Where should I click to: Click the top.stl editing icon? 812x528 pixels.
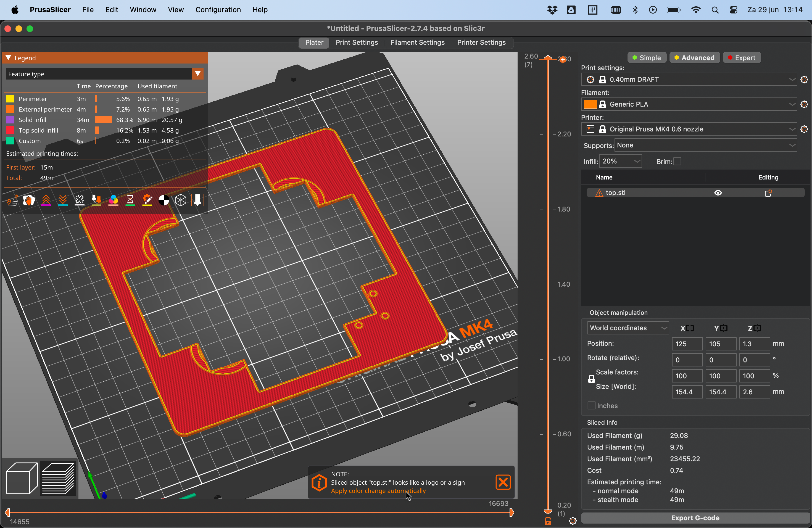pos(768,193)
